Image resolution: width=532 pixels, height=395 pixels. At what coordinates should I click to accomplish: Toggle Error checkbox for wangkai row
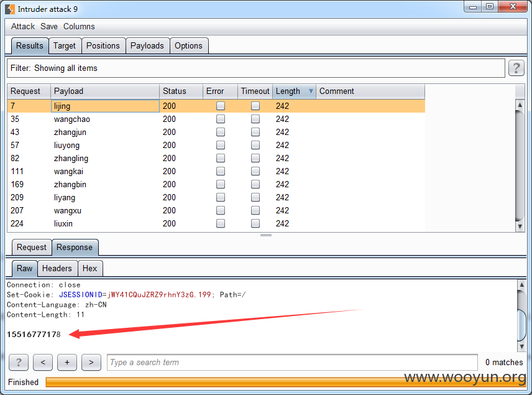coord(221,171)
